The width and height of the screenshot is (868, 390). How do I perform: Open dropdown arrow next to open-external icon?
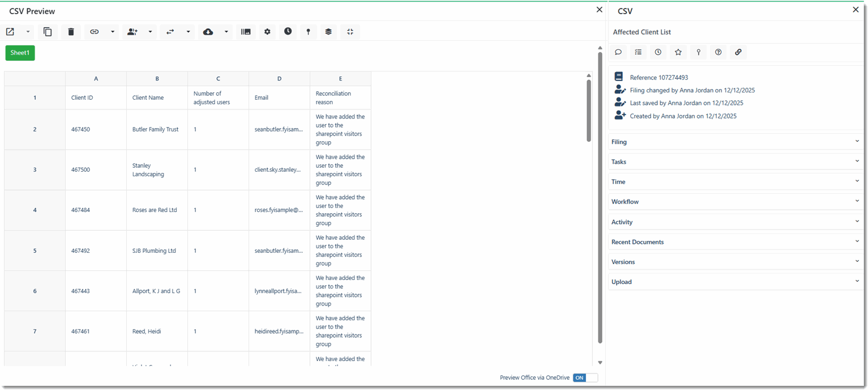(28, 32)
